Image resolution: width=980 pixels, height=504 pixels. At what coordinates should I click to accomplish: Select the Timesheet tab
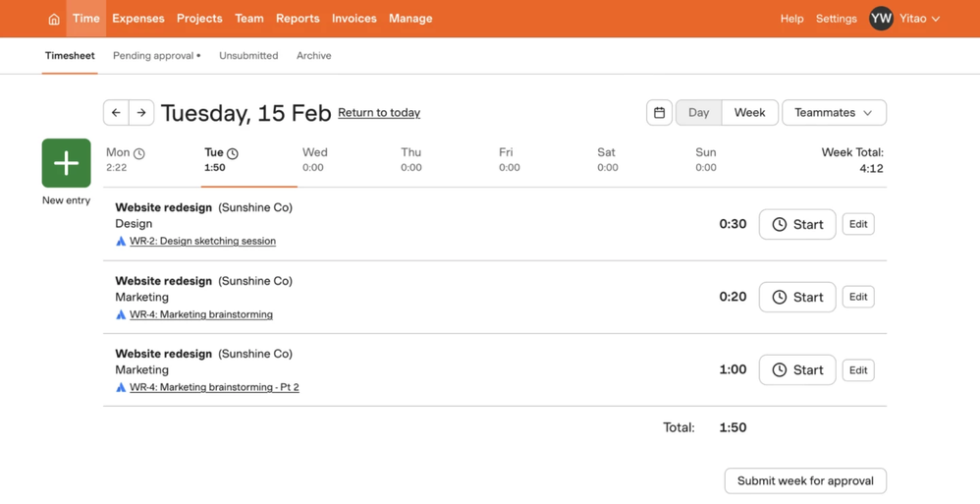point(70,56)
